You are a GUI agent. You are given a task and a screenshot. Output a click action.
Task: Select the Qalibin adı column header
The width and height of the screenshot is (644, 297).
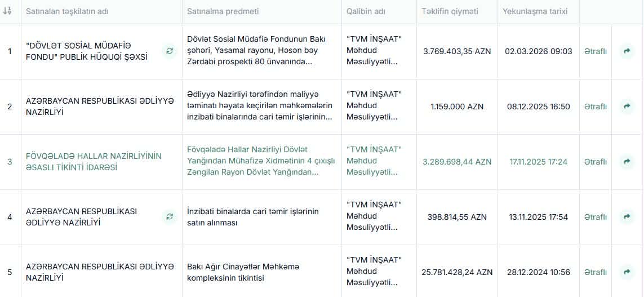point(366,11)
